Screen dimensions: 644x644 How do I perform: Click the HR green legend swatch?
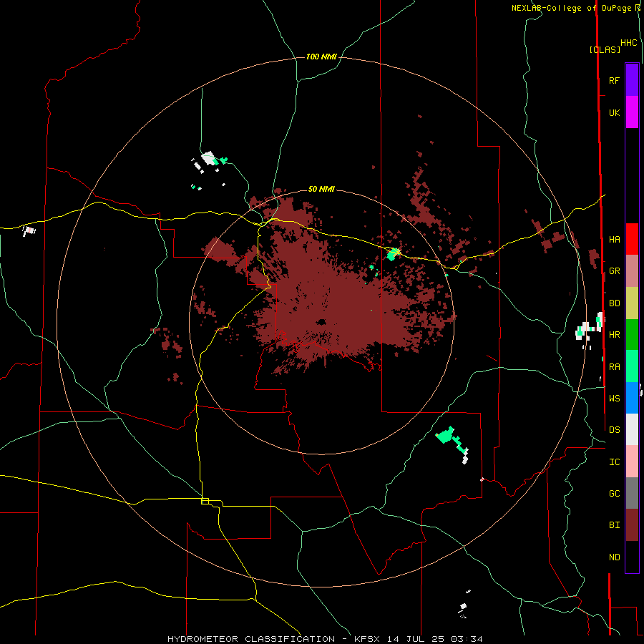[632, 335]
